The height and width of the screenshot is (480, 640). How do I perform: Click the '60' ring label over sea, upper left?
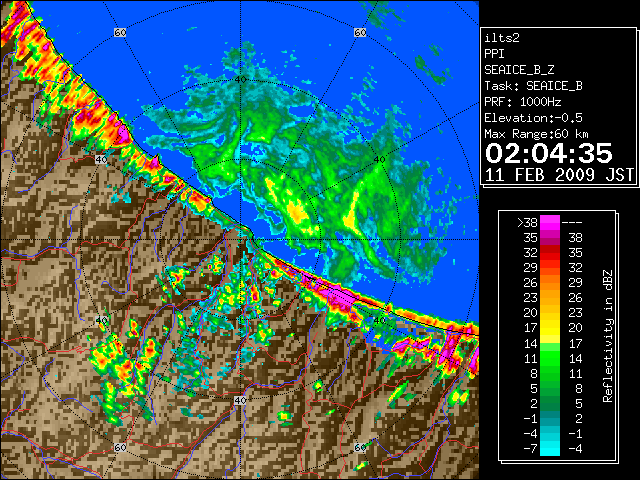pyautogui.click(x=120, y=32)
